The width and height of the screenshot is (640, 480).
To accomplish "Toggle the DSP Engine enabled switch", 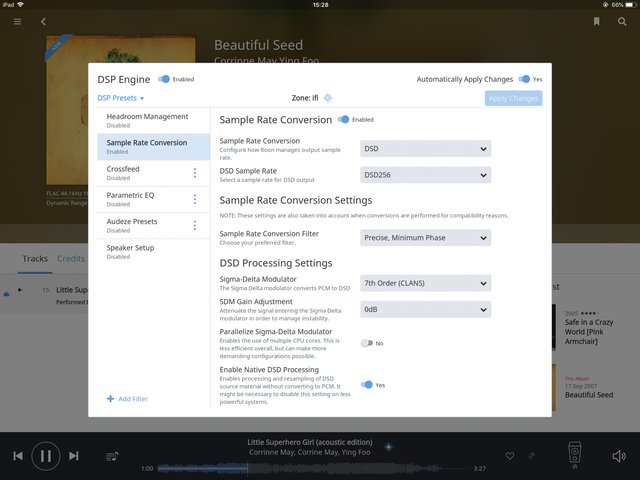I will tap(164, 79).
